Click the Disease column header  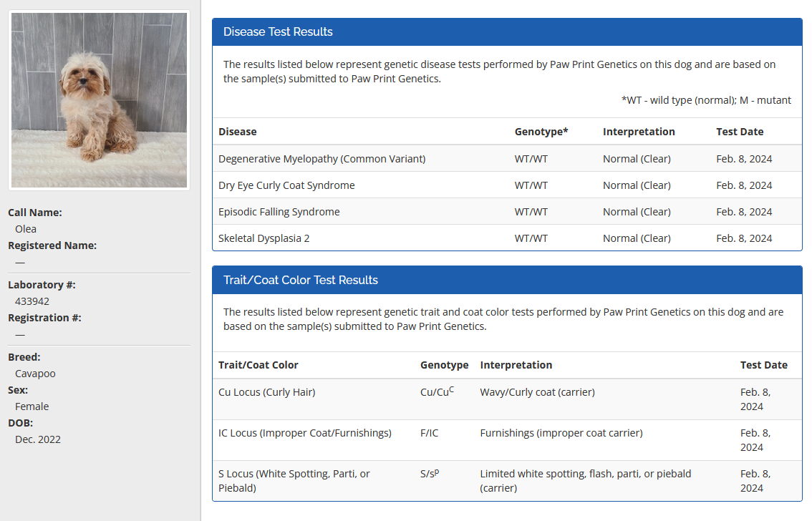coord(238,132)
